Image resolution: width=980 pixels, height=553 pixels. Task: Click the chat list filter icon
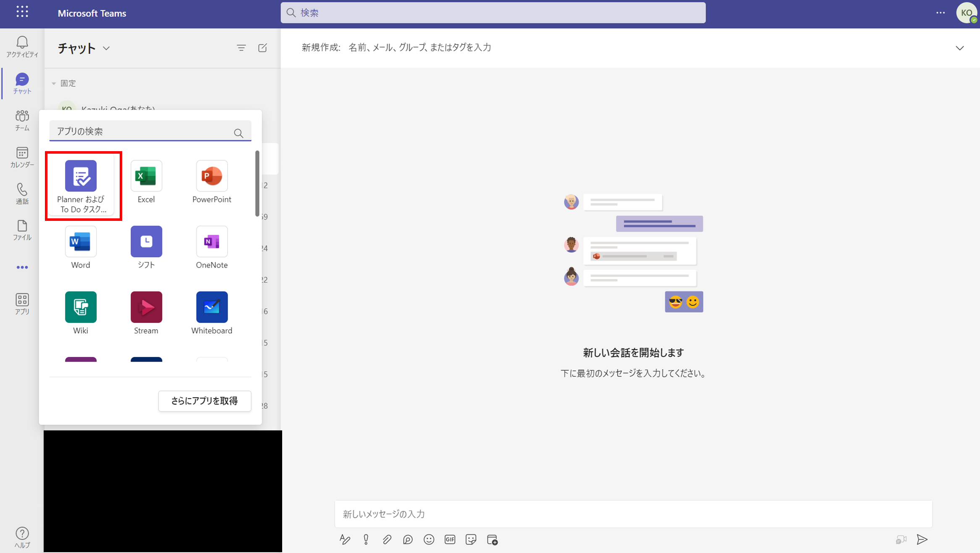[x=241, y=48]
